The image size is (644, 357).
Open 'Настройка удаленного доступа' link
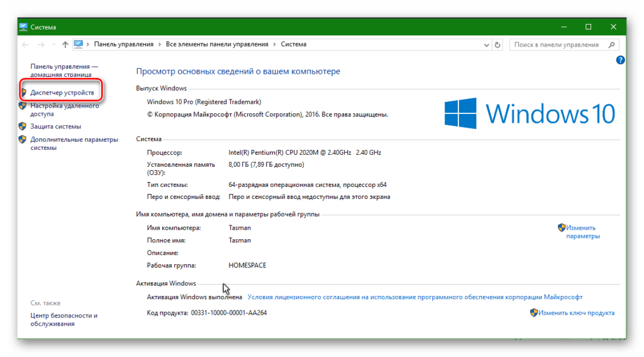click(64, 110)
